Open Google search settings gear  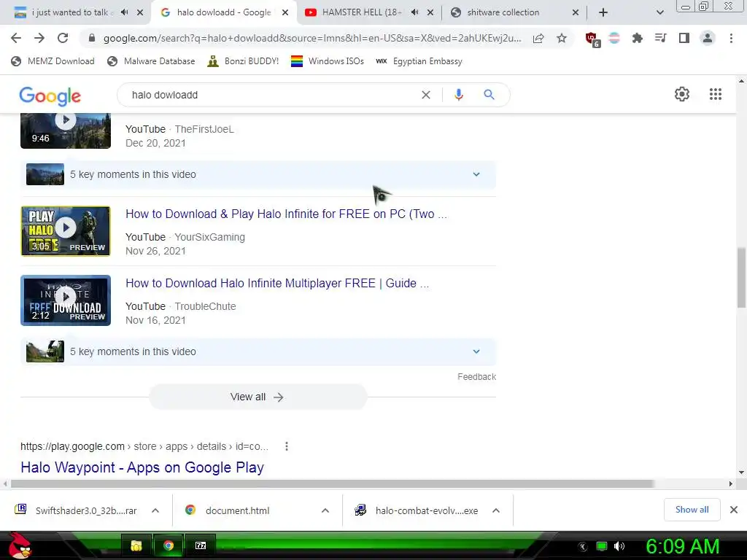click(x=682, y=94)
